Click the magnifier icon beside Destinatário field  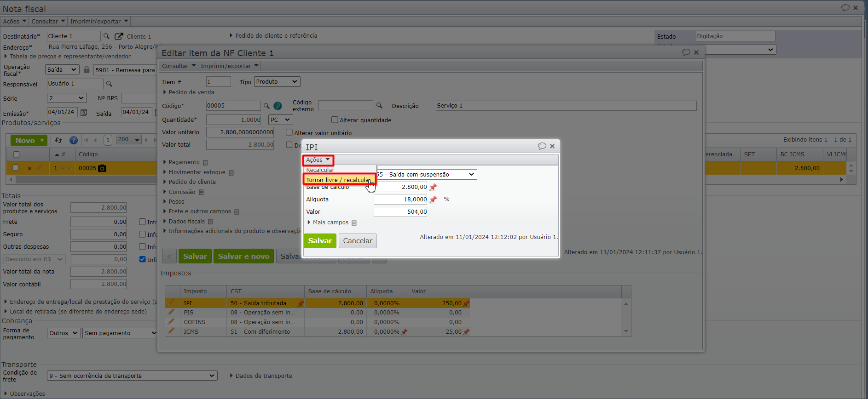click(x=106, y=36)
